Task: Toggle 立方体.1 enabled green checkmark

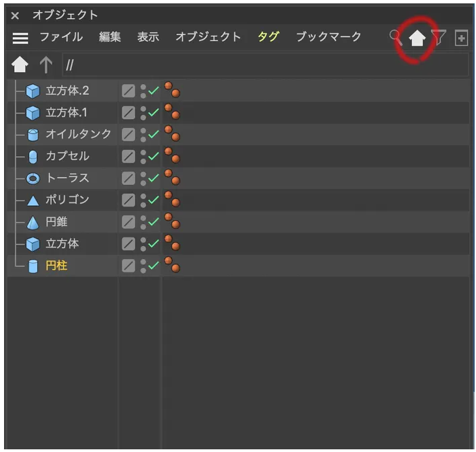Action: [x=153, y=112]
